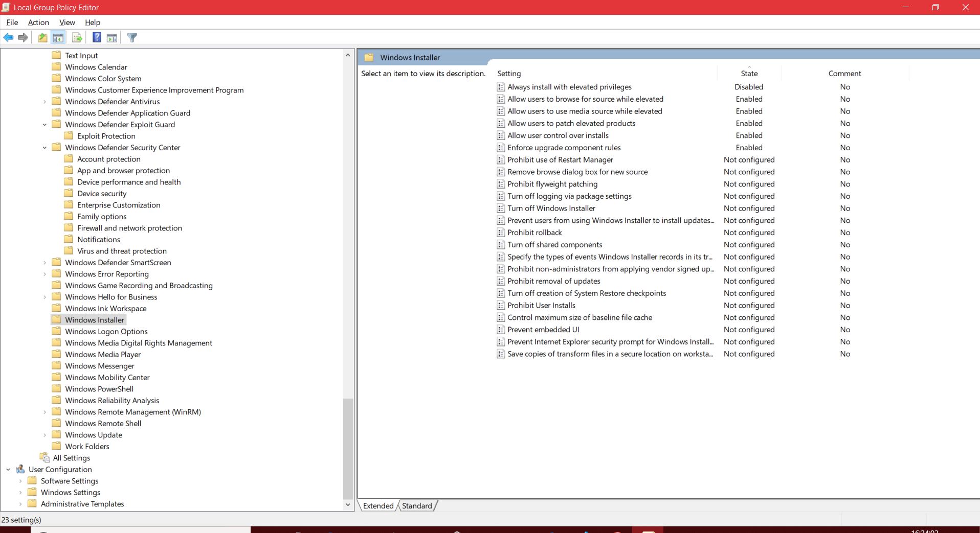Select Virus and threat protection folder

(122, 251)
